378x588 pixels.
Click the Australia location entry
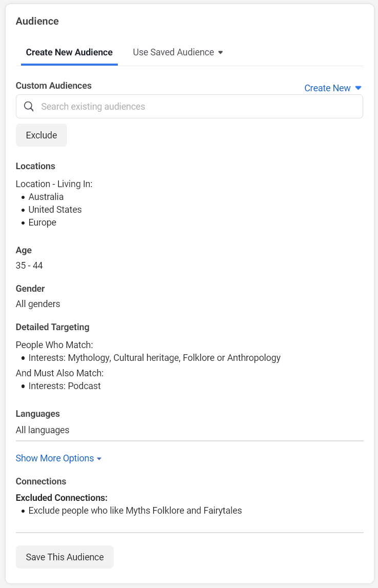tap(46, 197)
